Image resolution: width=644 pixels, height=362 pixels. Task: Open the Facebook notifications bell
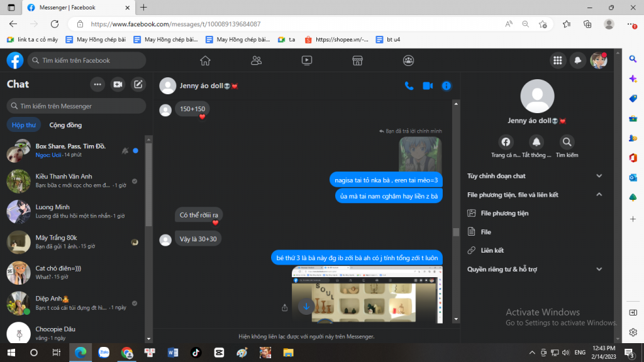(577, 60)
